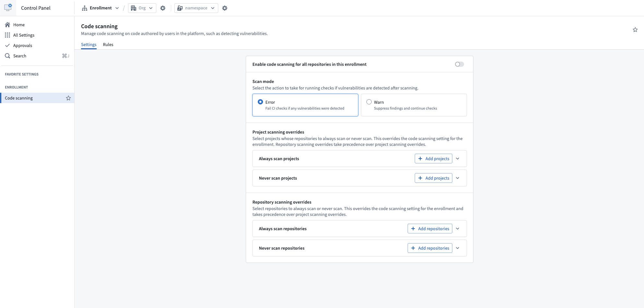644x308 pixels.
Task: Click the Repository scanning overrides heading
Action: 282,202
